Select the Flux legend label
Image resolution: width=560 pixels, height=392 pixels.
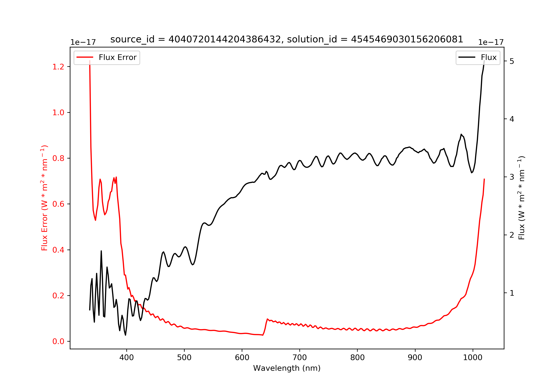coord(489,57)
